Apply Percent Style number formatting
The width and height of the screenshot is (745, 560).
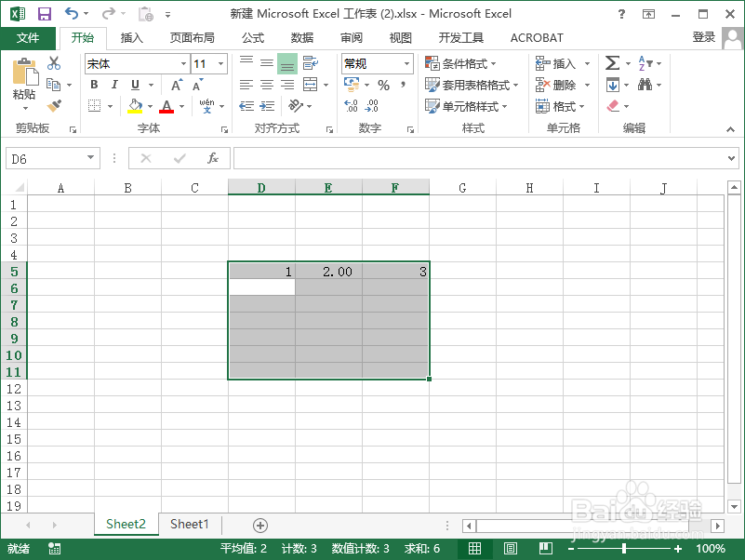point(383,83)
